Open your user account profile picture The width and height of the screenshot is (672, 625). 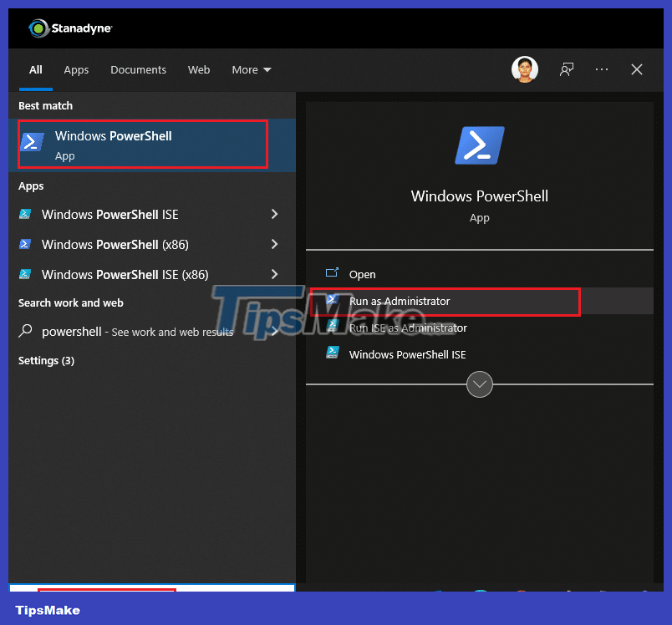point(524,69)
